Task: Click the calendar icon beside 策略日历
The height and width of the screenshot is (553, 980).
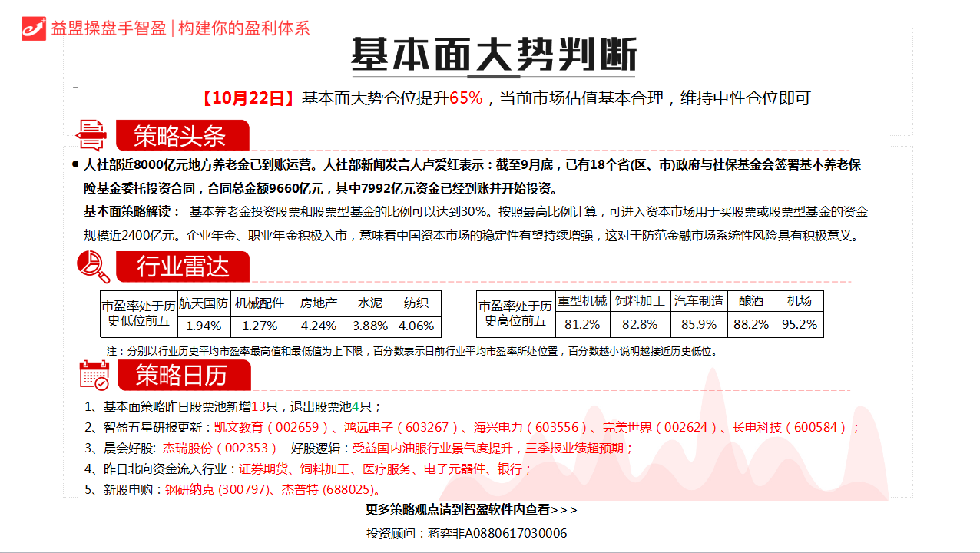Action: point(94,375)
